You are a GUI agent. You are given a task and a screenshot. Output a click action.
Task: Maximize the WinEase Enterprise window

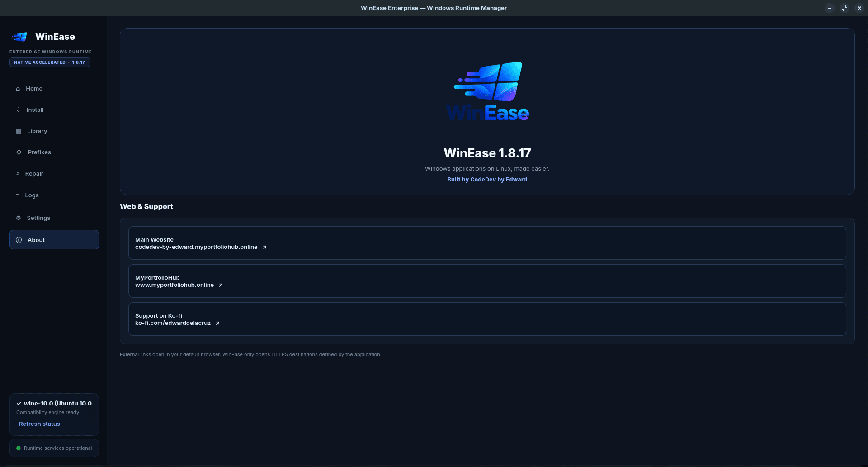click(x=844, y=8)
